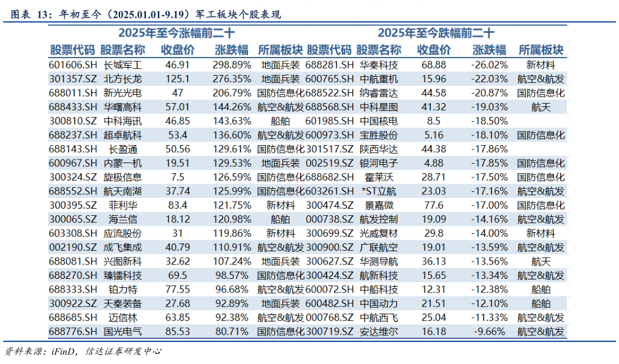Select the 内蒙一机 stock name cell
This screenshot has height=364, width=619.
click(x=123, y=163)
